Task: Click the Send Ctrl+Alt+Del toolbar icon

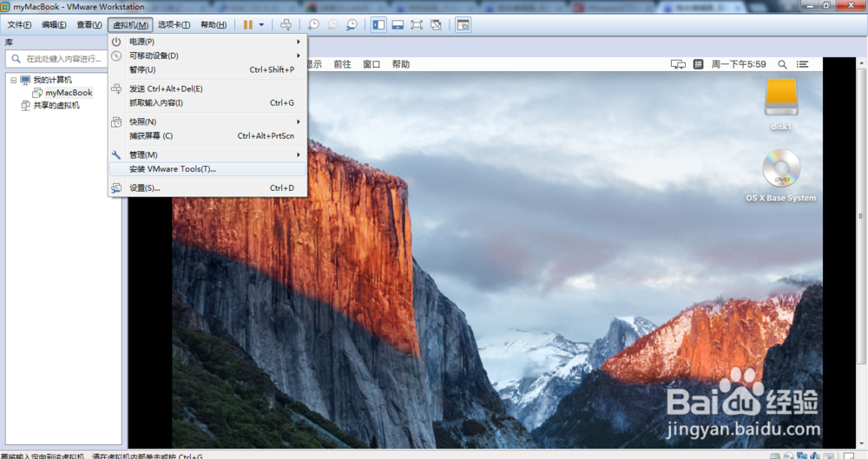Action: [286, 25]
